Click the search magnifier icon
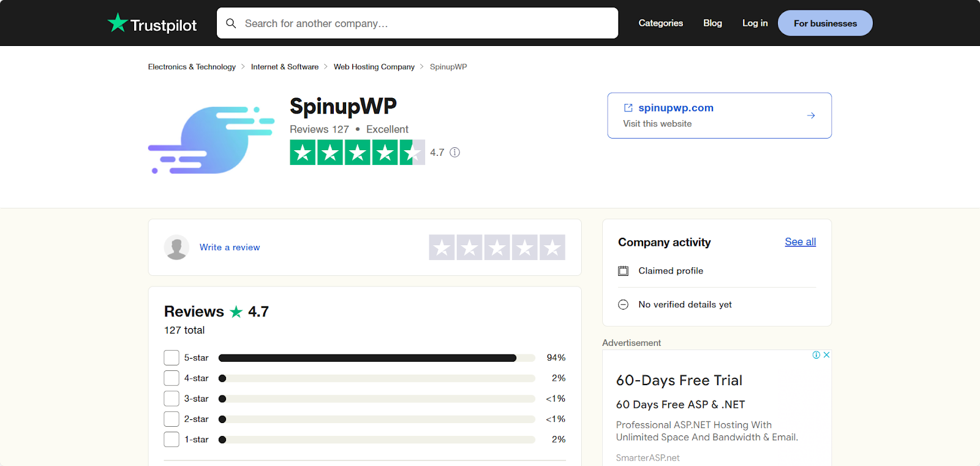 click(x=231, y=23)
